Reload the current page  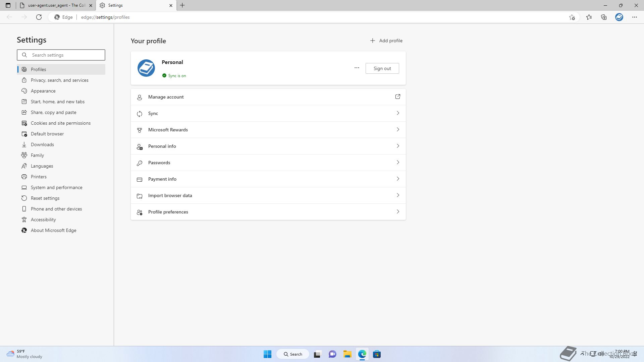(x=39, y=17)
